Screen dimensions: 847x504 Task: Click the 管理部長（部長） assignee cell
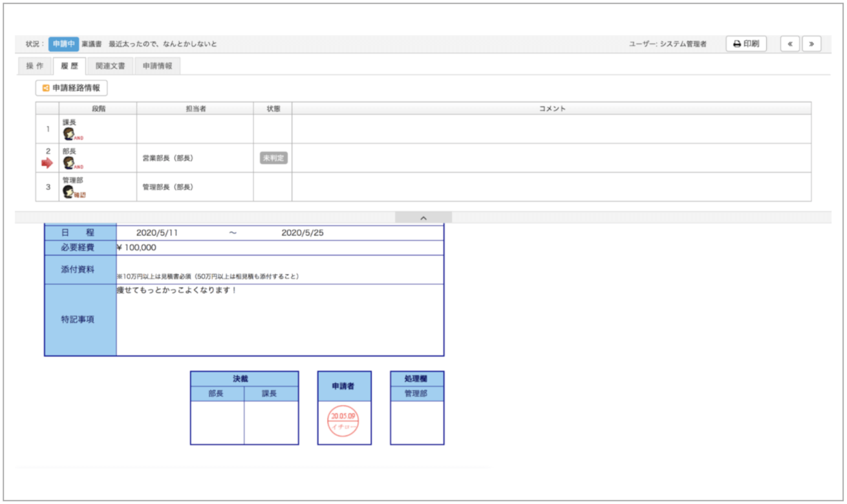[195, 187]
